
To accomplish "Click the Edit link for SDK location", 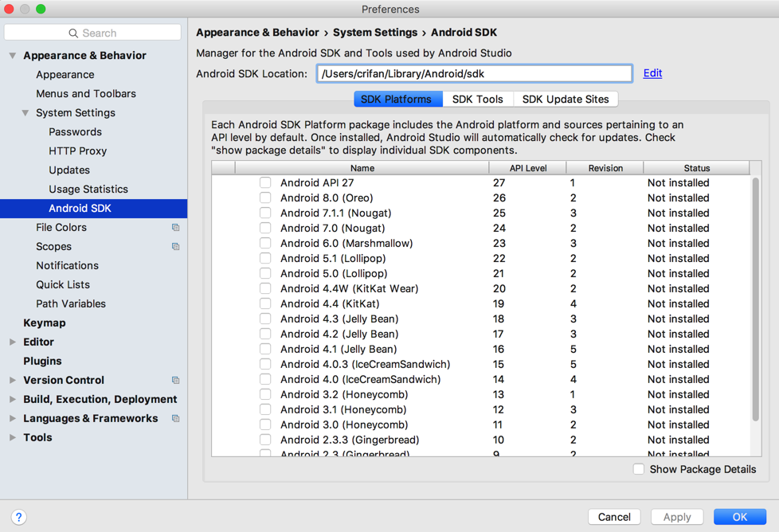I will click(652, 73).
